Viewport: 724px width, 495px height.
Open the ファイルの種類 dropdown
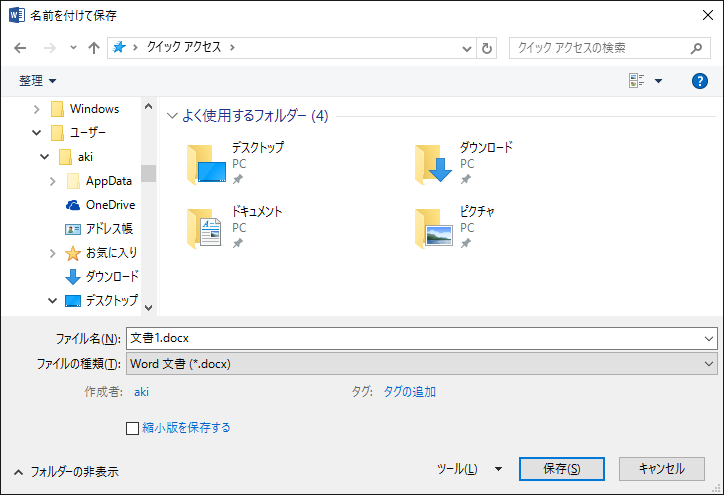tap(420, 364)
